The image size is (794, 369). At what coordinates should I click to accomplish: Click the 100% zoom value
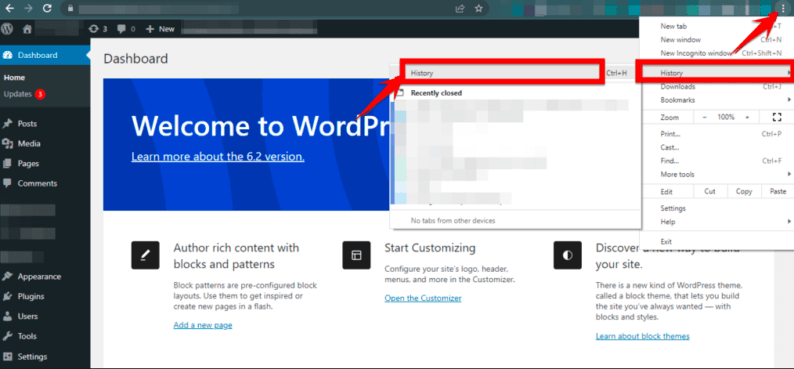click(726, 117)
